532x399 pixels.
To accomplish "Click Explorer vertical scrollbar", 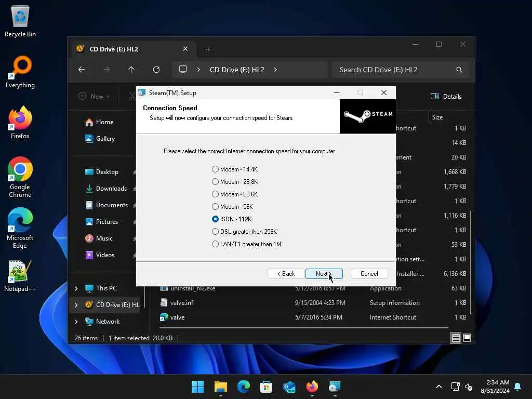I will 471,263.
